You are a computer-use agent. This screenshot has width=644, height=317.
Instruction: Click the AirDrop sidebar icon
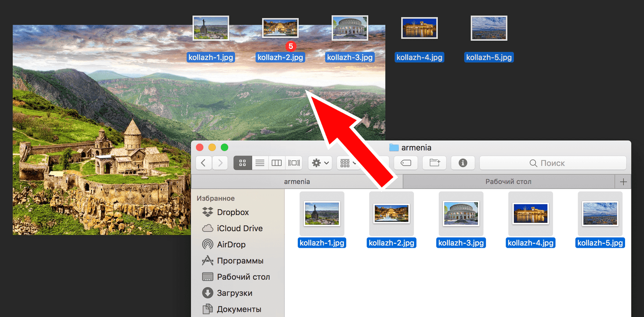click(x=208, y=244)
